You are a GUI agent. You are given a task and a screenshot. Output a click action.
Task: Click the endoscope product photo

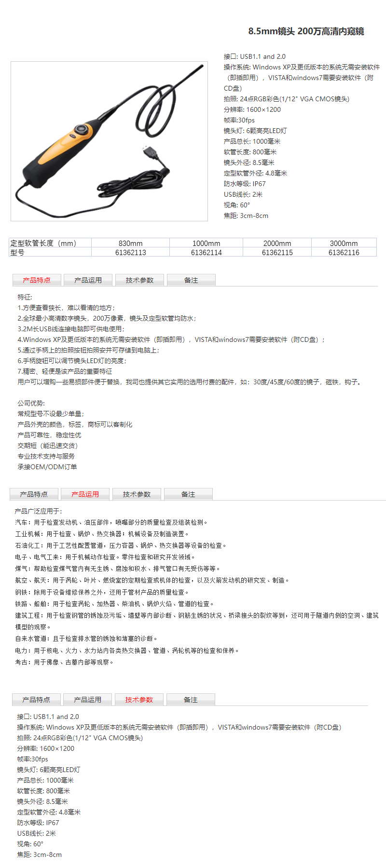pyautogui.click(x=109, y=141)
